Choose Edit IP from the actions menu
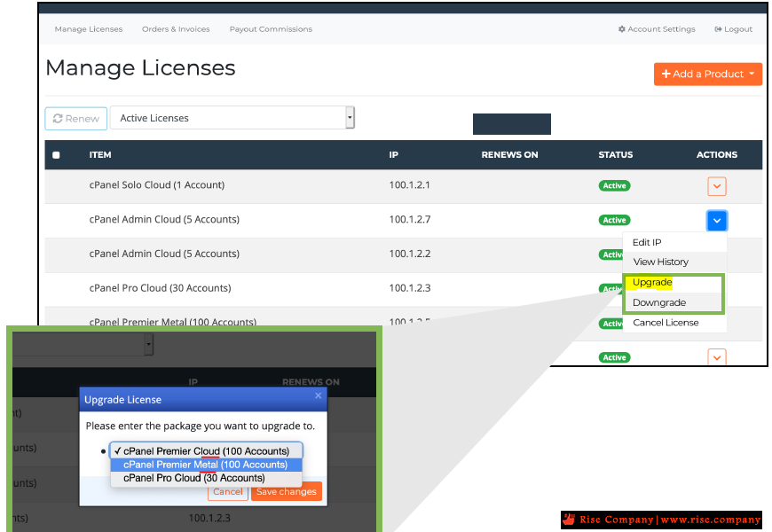This screenshot has width=772, height=532. click(674, 242)
